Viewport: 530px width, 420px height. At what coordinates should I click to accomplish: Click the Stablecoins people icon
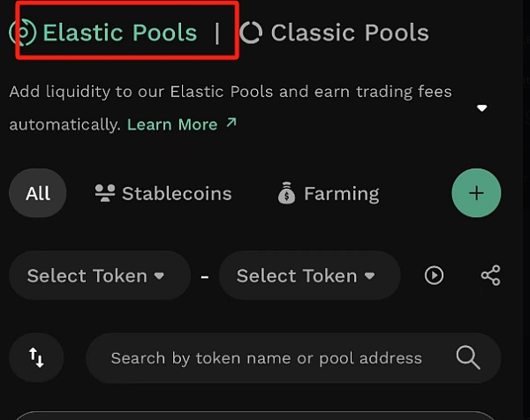[x=105, y=193]
